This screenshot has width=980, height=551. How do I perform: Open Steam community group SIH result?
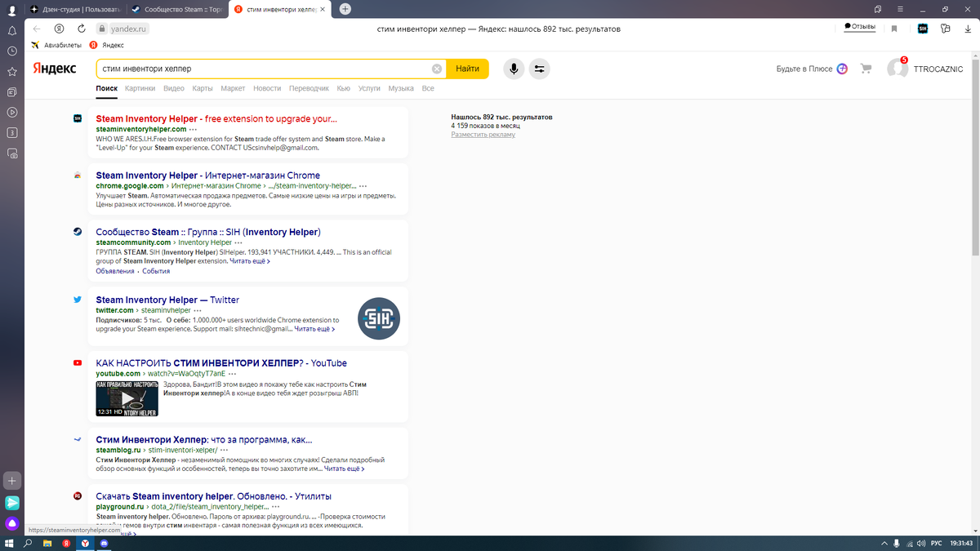(208, 232)
